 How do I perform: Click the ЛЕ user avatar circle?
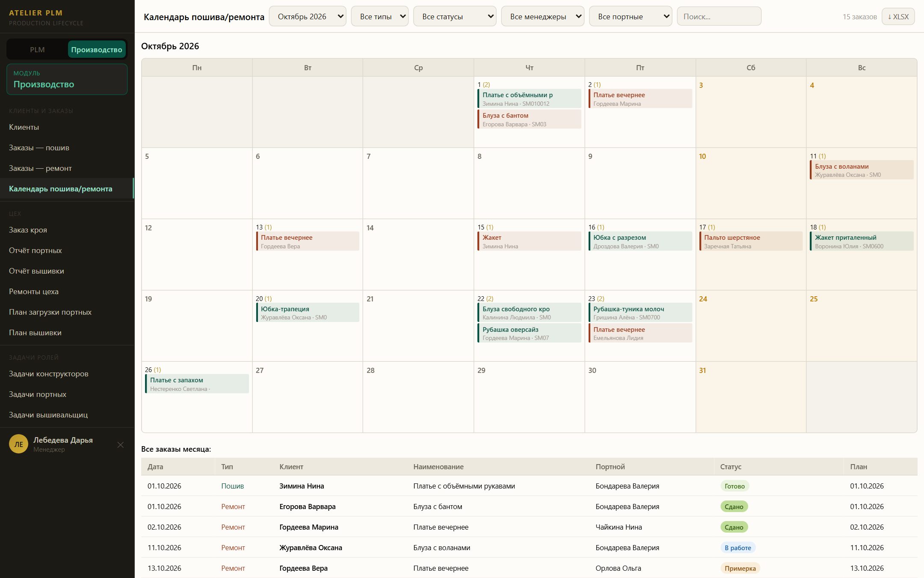point(18,444)
